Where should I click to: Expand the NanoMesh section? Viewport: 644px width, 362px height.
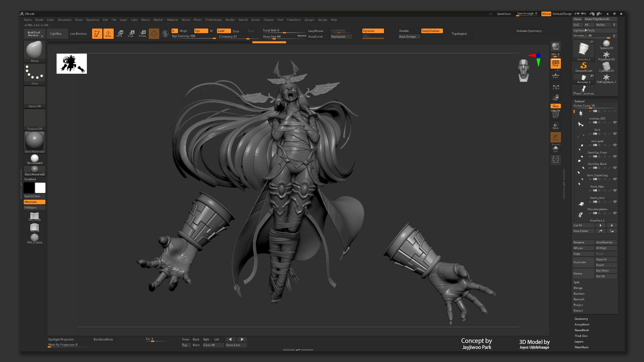click(x=582, y=330)
